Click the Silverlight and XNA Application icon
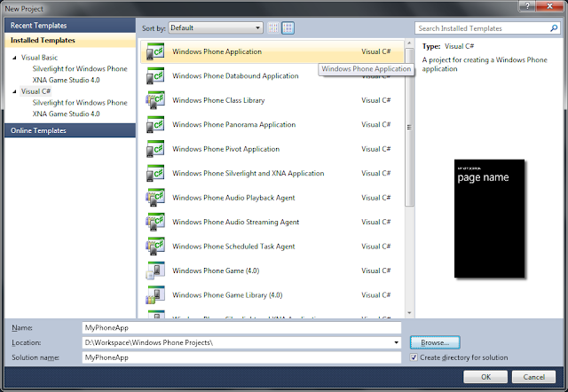The width and height of the screenshot is (568, 392). [x=155, y=173]
